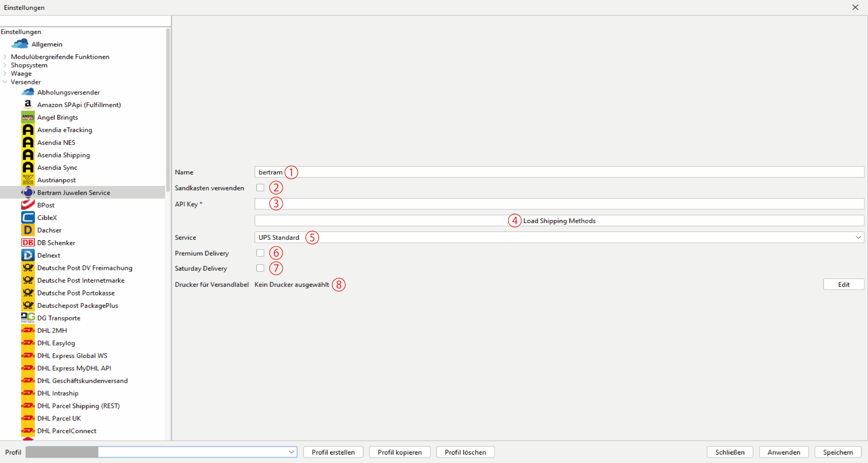Click the Deutsche Post Portokasse icon
This screenshot has width=868, height=463.
(28, 293)
